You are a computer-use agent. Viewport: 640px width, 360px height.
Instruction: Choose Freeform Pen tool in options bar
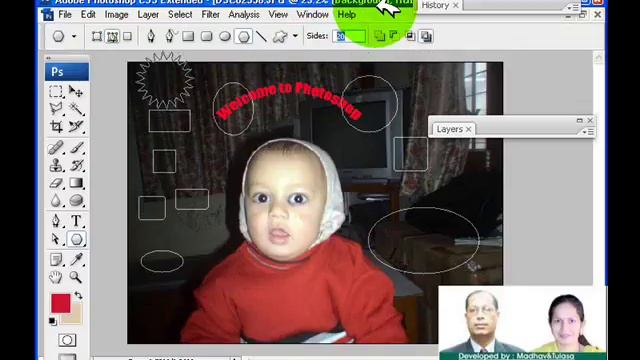point(170,36)
